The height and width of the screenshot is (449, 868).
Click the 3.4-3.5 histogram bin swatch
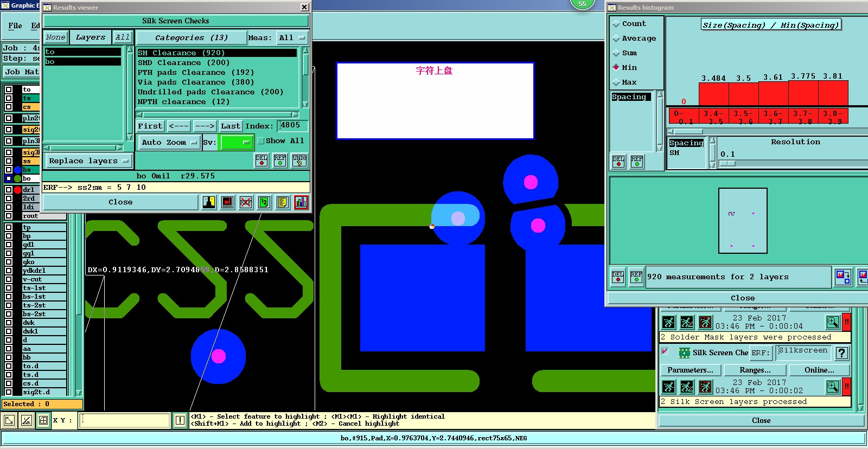[x=713, y=116]
